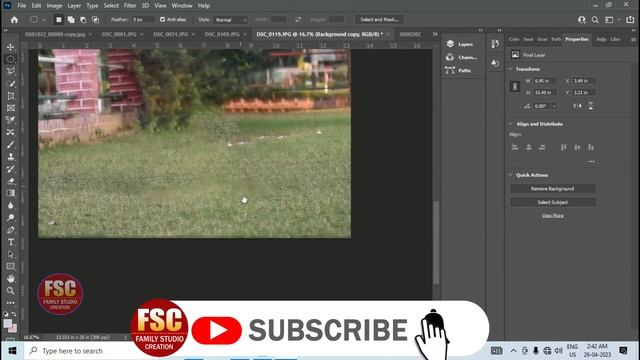The height and width of the screenshot is (360, 640).
Task: Select the Brush tool
Action: pos(11,144)
